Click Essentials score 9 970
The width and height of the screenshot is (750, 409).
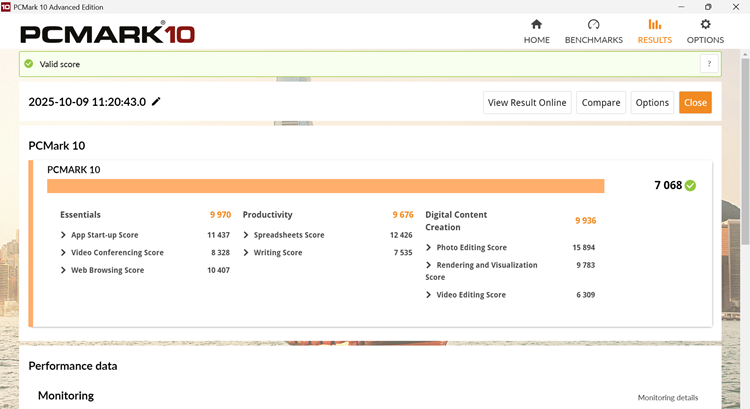click(x=220, y=215)
